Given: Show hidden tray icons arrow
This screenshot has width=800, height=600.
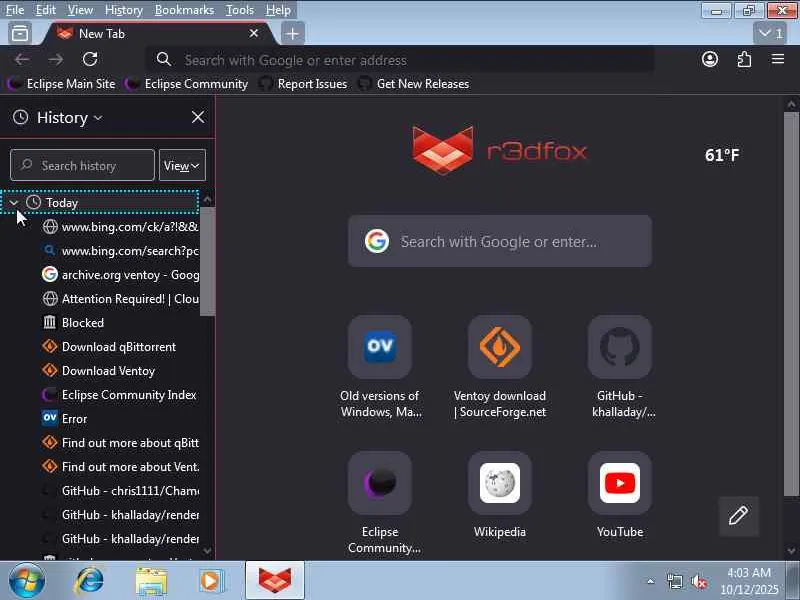Looking at the screenshot, I should [650, 581].
